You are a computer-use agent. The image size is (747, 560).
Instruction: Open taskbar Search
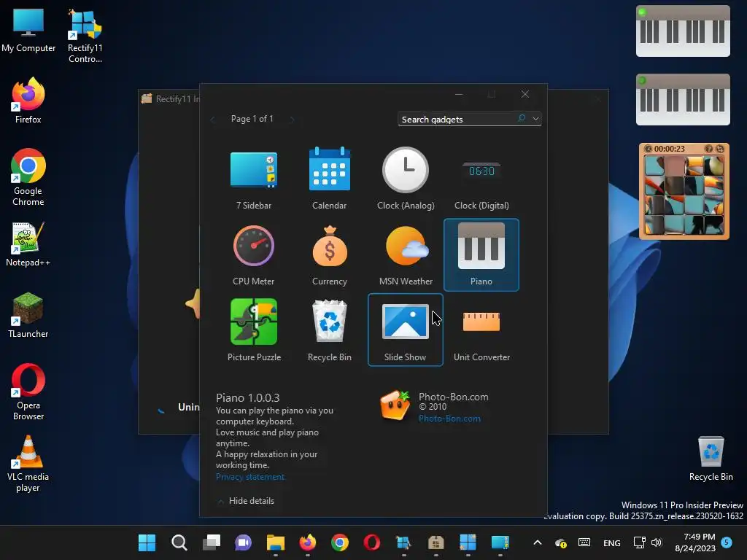[x=179, y=542]
